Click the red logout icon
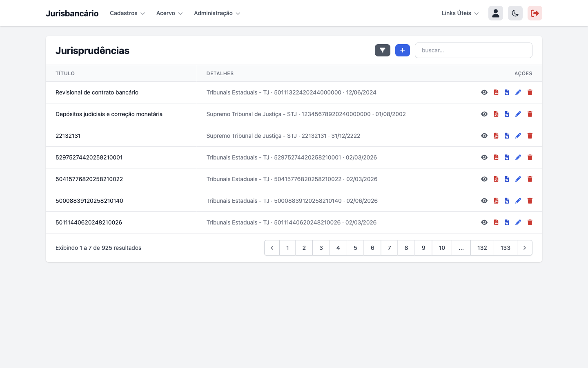 [x=535, y=13]
